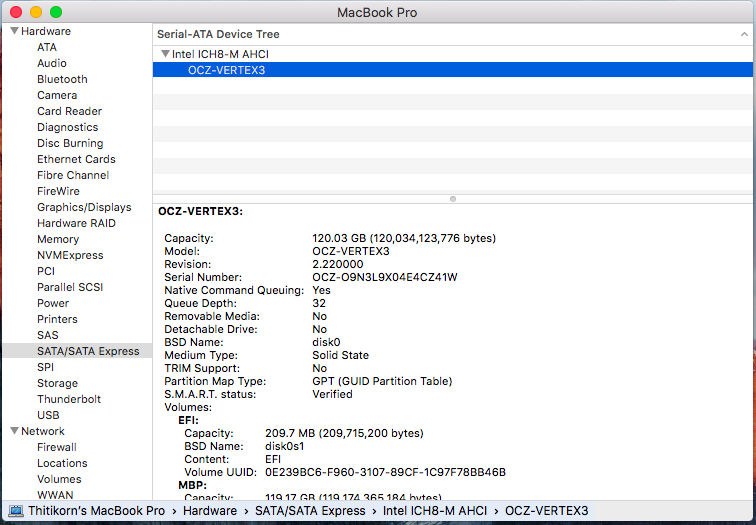Click the EFI volume heading
Viewport: 756px width, 525px height.
(188, 420)
